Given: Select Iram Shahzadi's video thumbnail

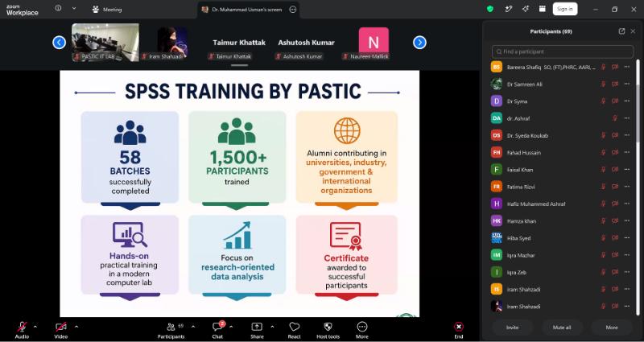Looking at the screenshot, I should tap(172, 43).
